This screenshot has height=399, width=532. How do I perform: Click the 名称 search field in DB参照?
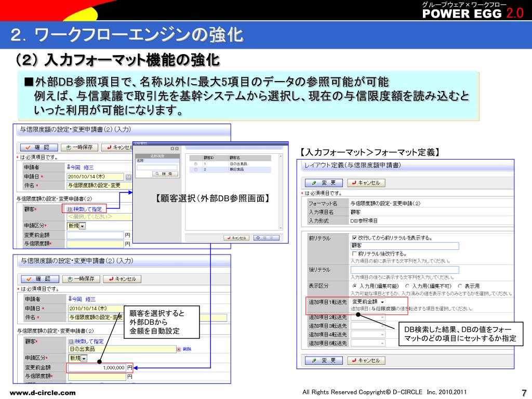pyautogui.click(x=157, y=168)
